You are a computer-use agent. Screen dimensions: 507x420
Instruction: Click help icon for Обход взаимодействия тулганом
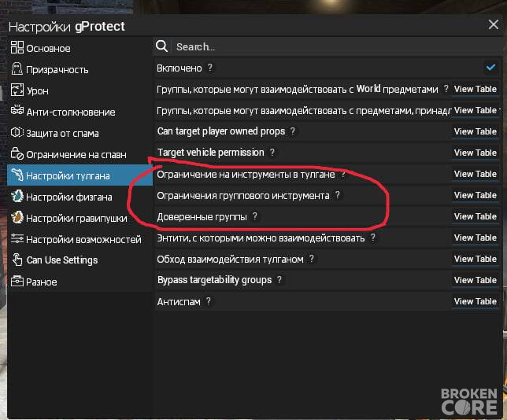pyautogui.click(x=312, y=259)
